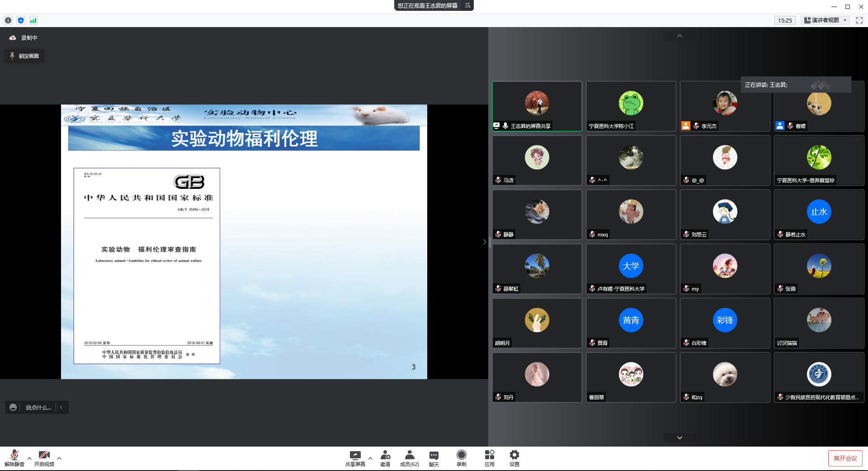Open the members list (62)

coord(409,456)
